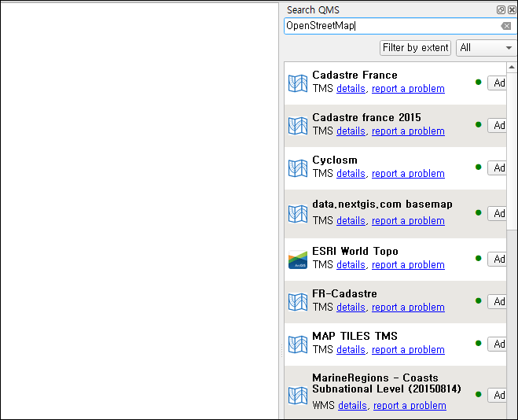Add the Cyclosm service

coord(497,168)
